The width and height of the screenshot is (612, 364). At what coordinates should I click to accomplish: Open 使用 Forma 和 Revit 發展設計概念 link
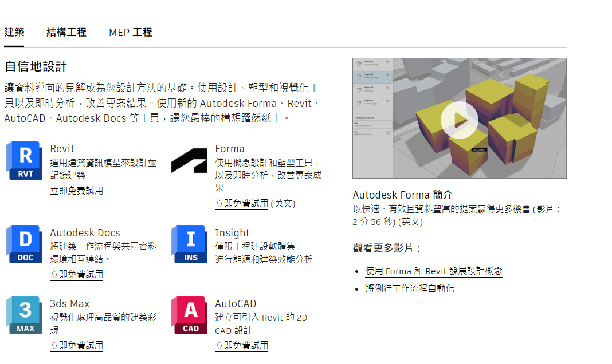[434, 271]
